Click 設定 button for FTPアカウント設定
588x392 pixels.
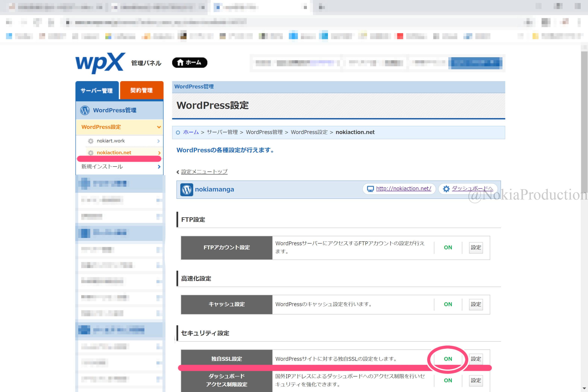[476, 247]
